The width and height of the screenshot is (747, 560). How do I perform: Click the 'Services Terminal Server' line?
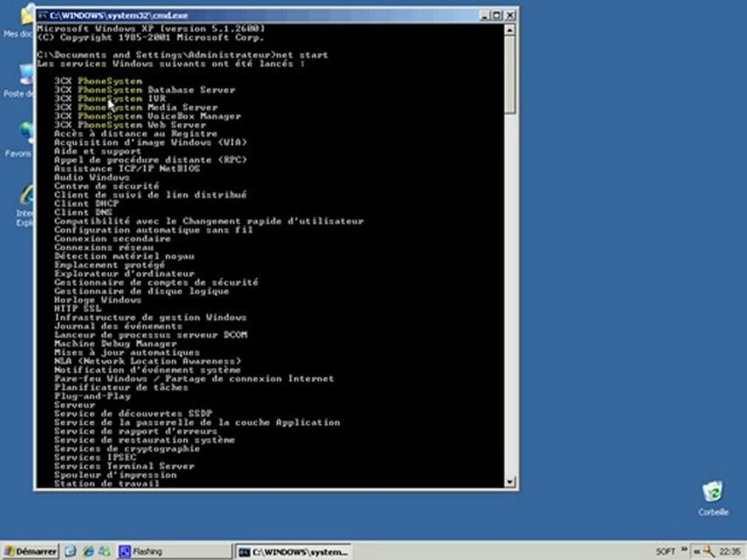tap(124, 466)
